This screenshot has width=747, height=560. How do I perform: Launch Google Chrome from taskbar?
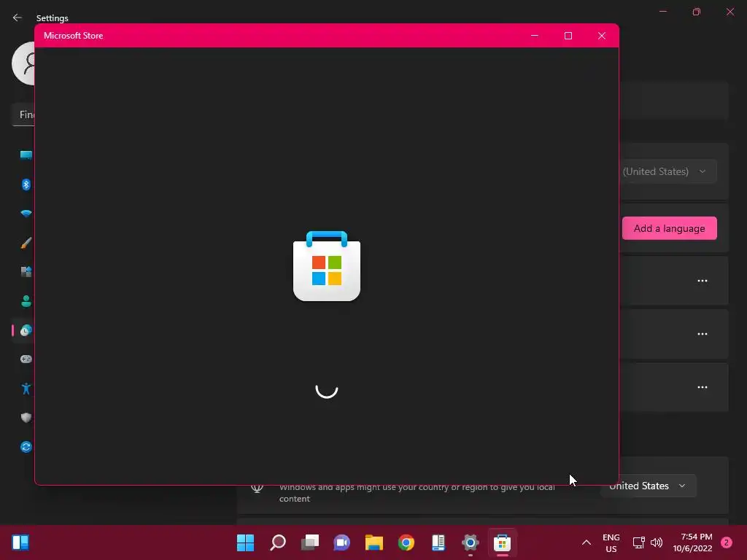[406, 542]
